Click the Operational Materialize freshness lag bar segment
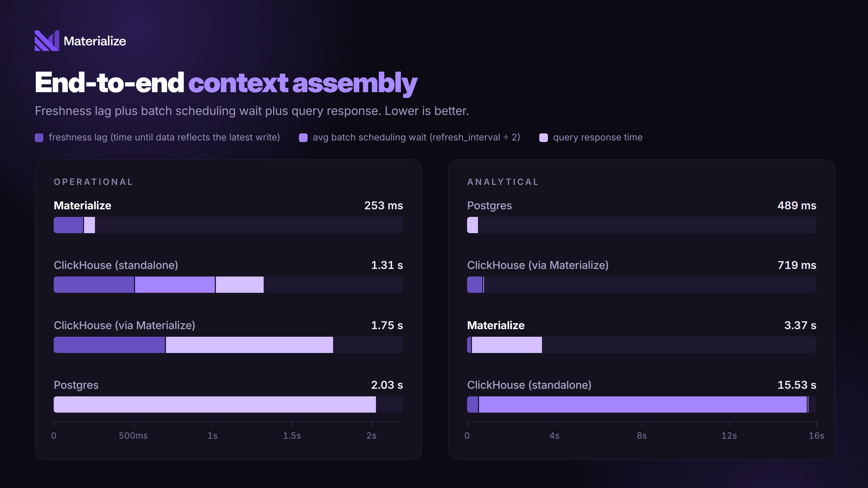Image resolution: width=868 pixels, height=488 pixels. coord(68,225)
